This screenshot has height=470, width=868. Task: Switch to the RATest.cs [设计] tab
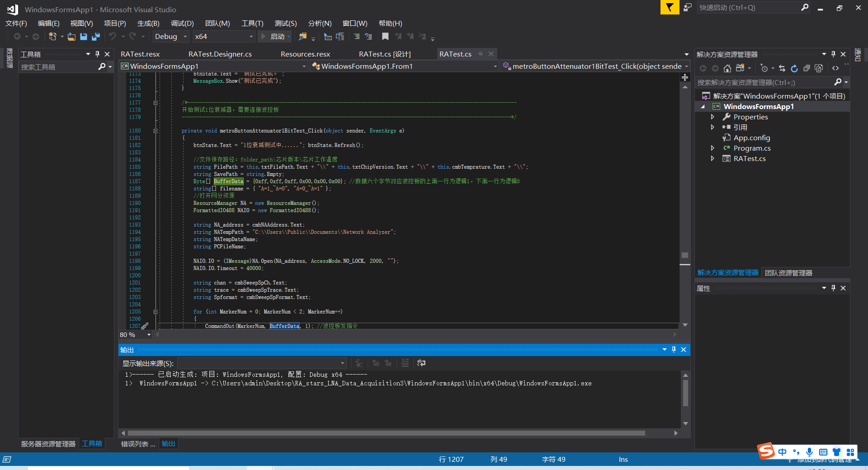(x=385, y=54)
